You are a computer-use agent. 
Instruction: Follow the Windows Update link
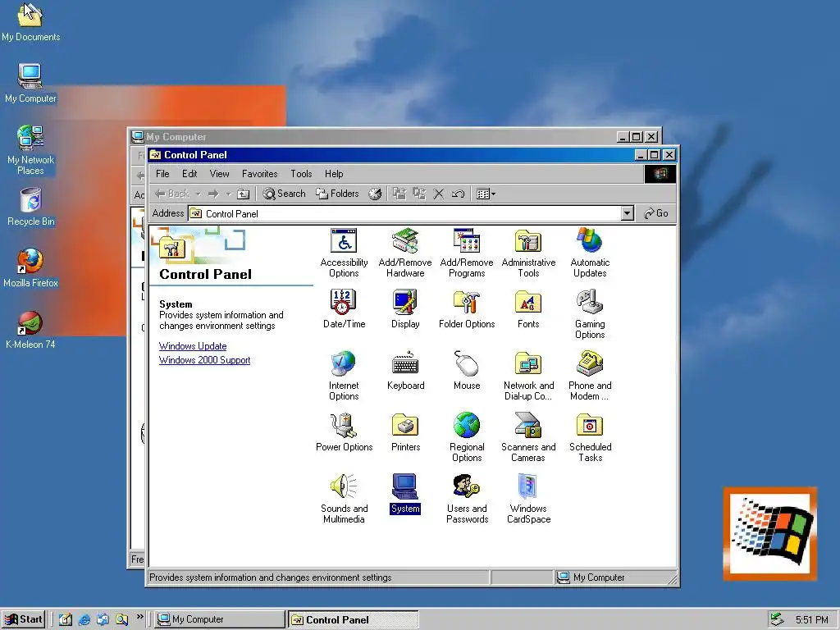[x=193, y=346]
